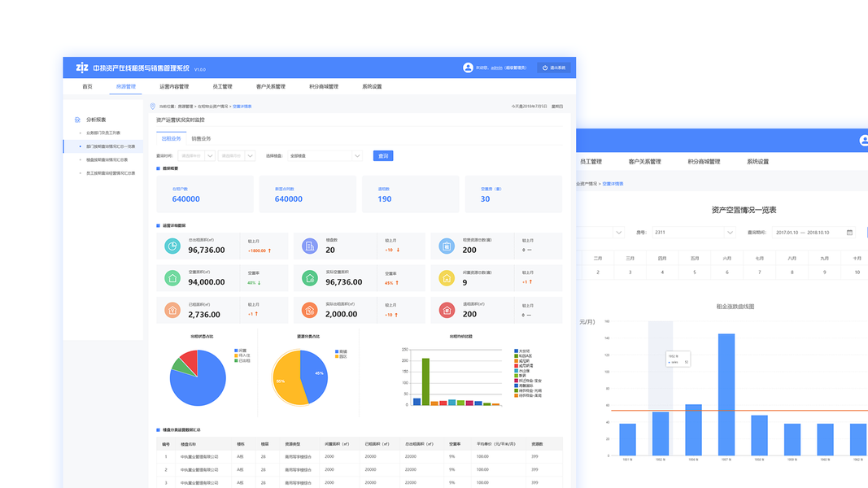Image resolution: width=868 pixels, height=488 pixels.
Task: Click the first 640000 summary card
Action: pos(205,194)
